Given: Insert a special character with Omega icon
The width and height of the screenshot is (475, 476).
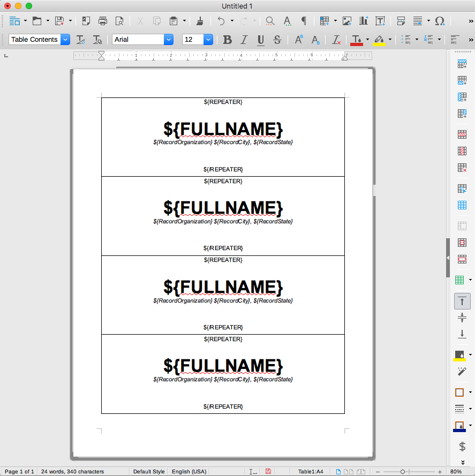Looking at the screenshot, I should [x=440, y=21].
